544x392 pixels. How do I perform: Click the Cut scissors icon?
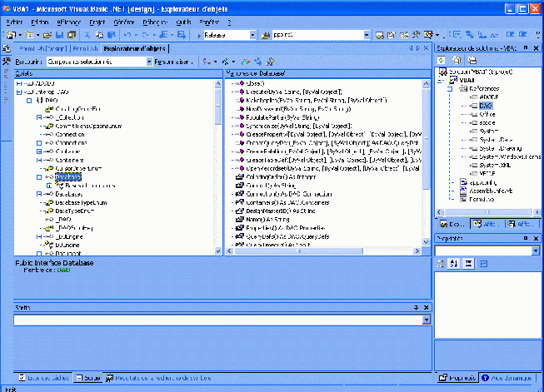pos(87,35)
